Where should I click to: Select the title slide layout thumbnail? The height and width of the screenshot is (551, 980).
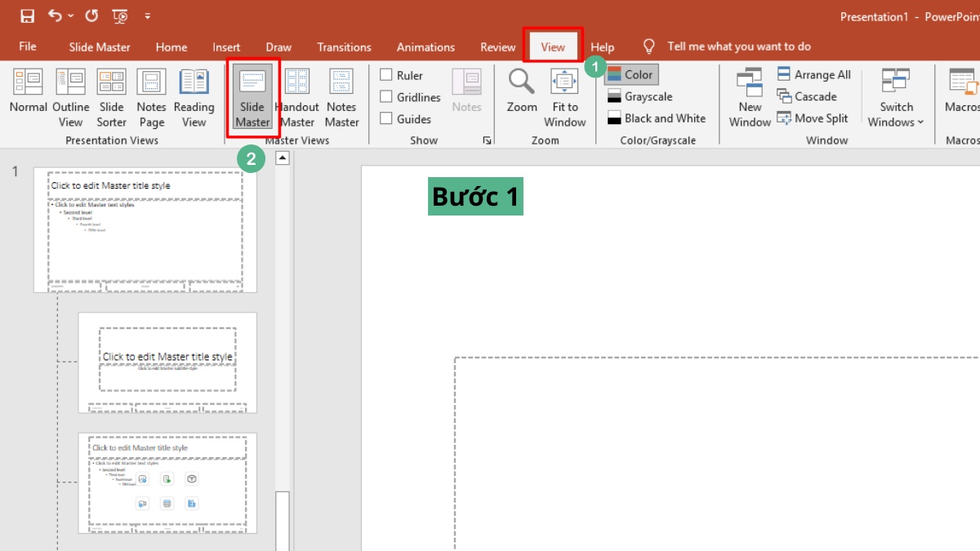click(x=167, y=362)
